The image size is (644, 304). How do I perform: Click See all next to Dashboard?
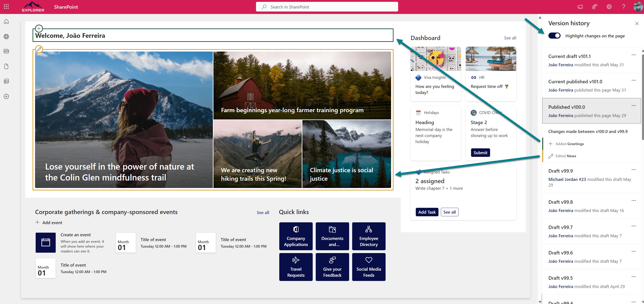(510, 38)
